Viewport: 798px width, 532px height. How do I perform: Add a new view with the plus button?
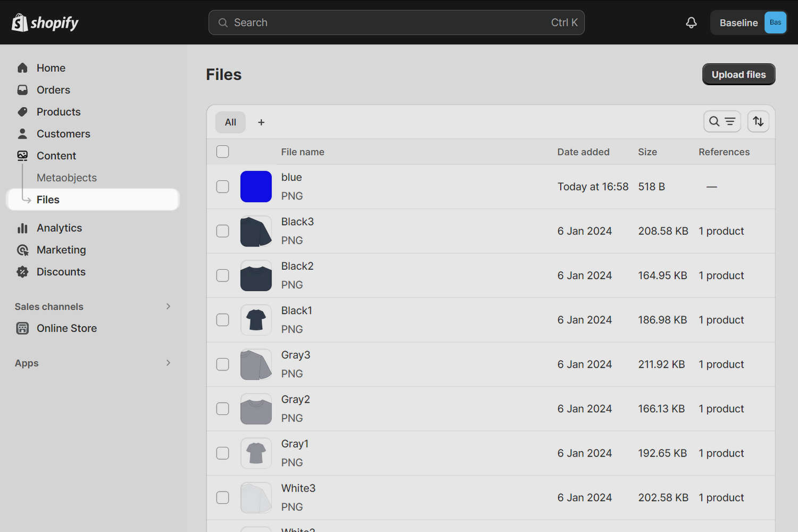pyautogui.click(x=261, y=122)
